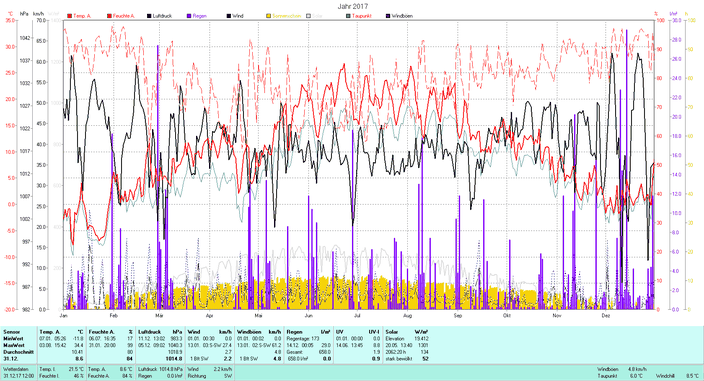This screenshot has height=381, width=704.
Task: Click the purple Regen legend swatch
Action: pyautogui.click(x=189, y=16)
